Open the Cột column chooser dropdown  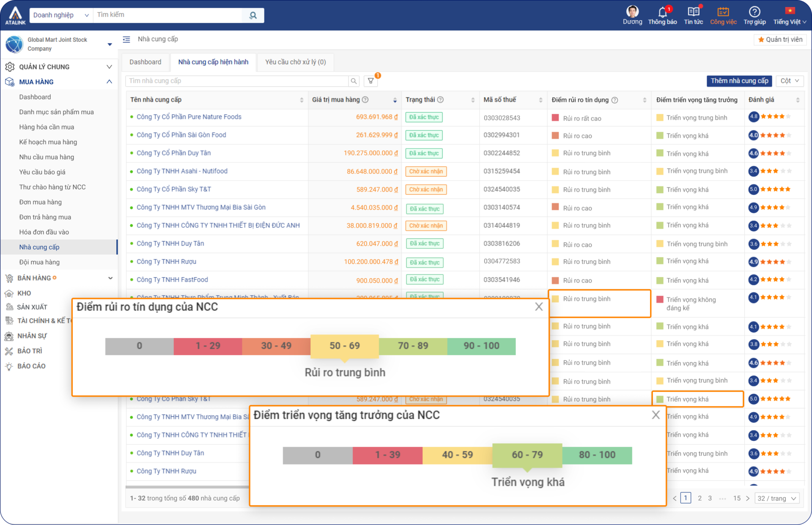tap(790, 81)
